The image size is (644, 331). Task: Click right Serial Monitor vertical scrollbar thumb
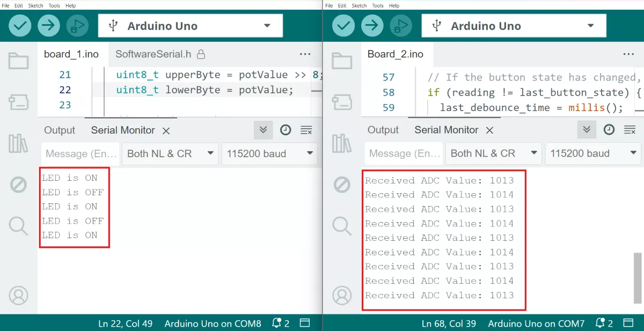click(637, 278)
